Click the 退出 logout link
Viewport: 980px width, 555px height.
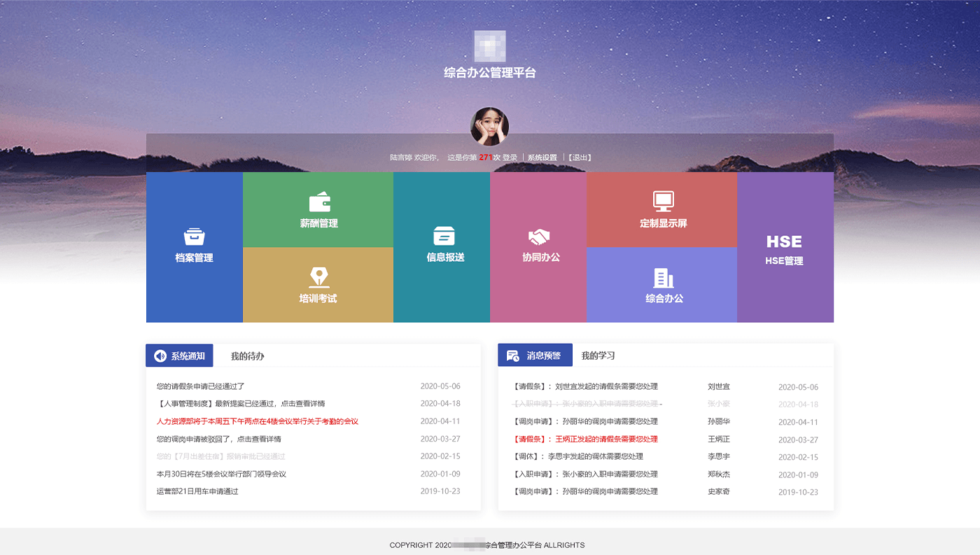pyautogui.click(x=580, y=157)
